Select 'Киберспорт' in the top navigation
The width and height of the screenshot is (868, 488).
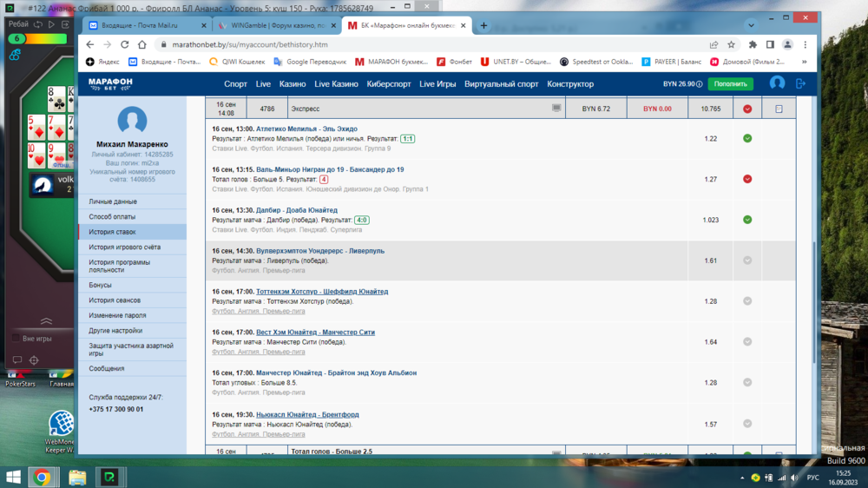coord(389,84)
